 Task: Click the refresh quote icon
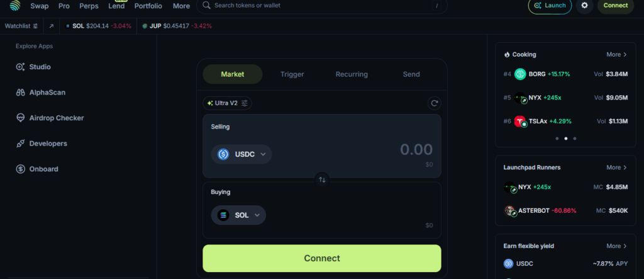(433, 103)
